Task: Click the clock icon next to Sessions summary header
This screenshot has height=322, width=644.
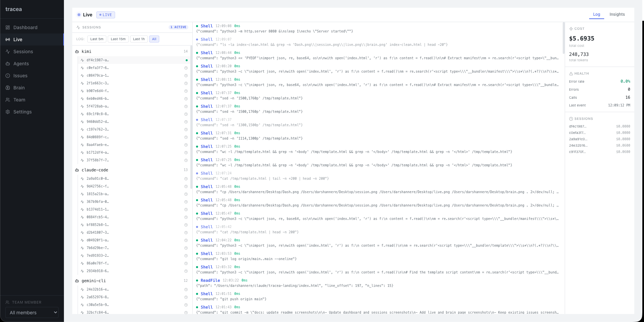Action: coord(571,119)
